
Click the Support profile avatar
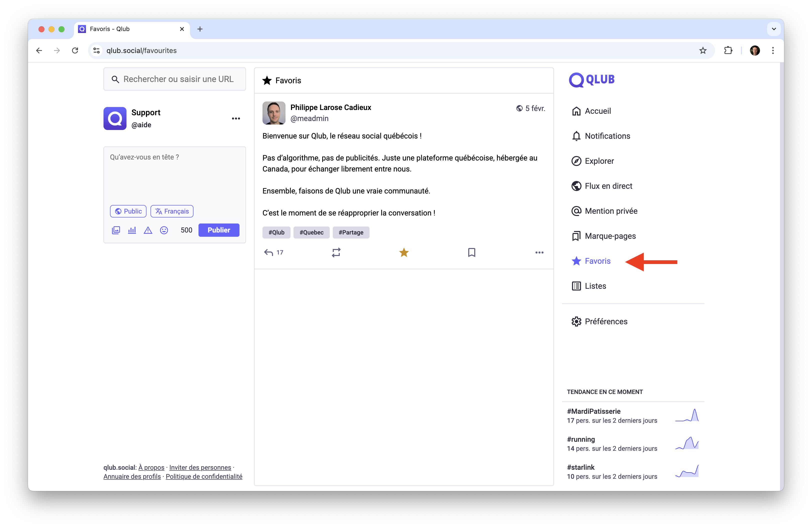(x=115, y=118)
